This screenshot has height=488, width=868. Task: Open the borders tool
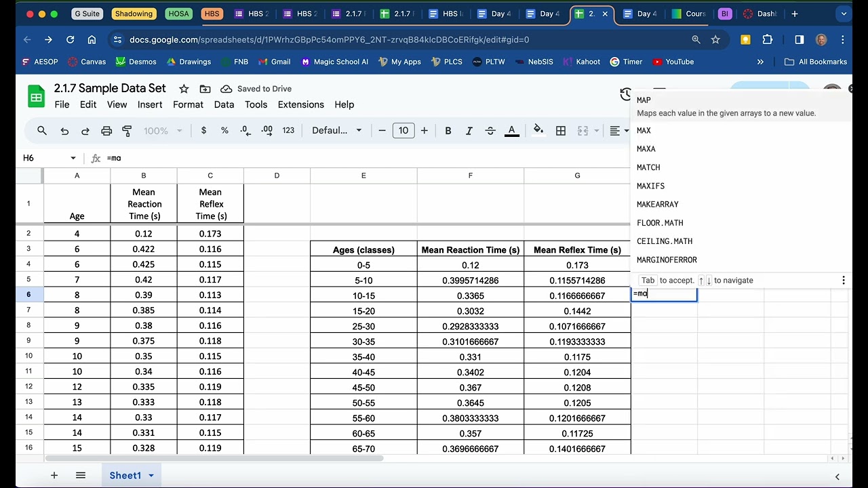(x=561, y=131)
